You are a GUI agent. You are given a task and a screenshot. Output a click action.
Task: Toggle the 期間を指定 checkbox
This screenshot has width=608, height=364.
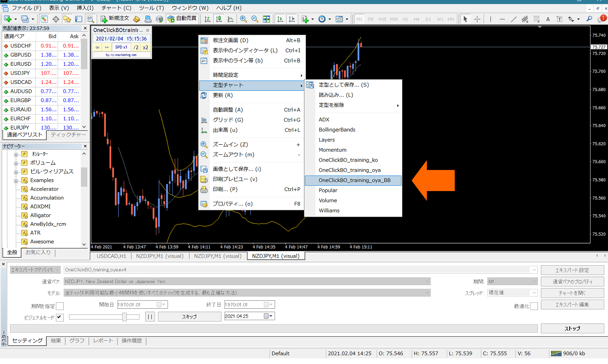click(60, 306)
